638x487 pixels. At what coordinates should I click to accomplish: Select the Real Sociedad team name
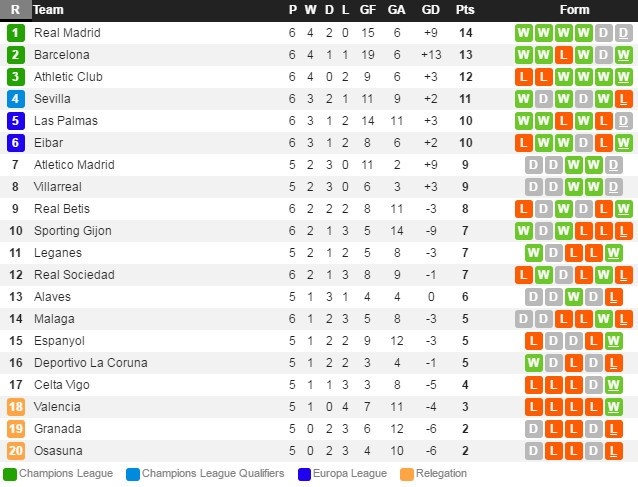coord(74,275)
